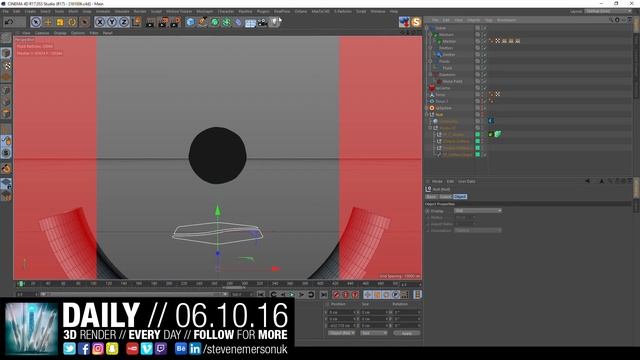Click the green Play Forwards button
The image size is (640, 360).
(291, 294)
